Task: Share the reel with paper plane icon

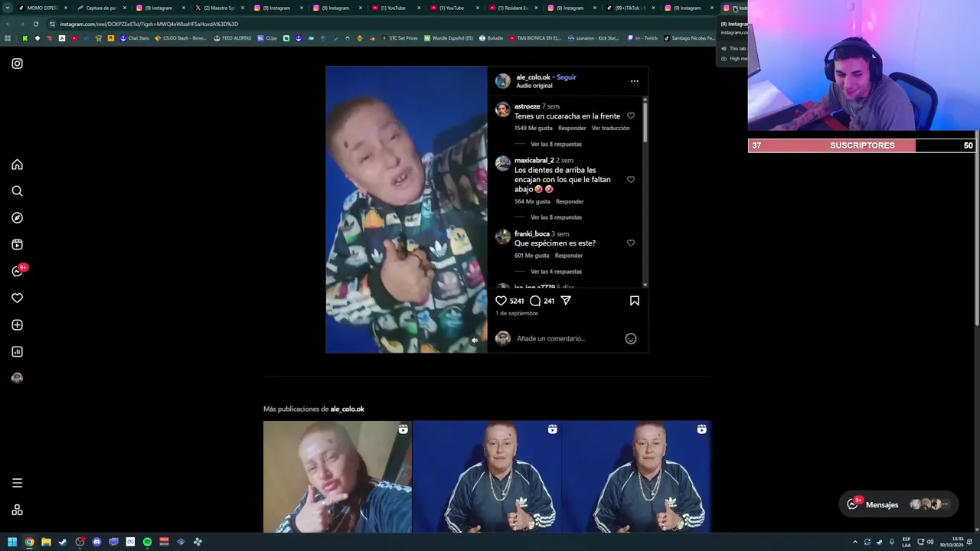Action: point(566,301)
